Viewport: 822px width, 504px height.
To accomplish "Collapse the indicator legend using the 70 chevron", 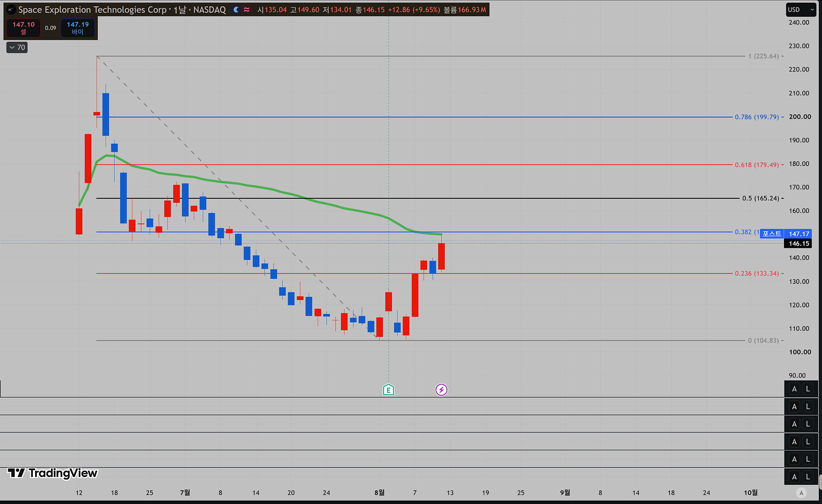I will (x=17, y=47).
